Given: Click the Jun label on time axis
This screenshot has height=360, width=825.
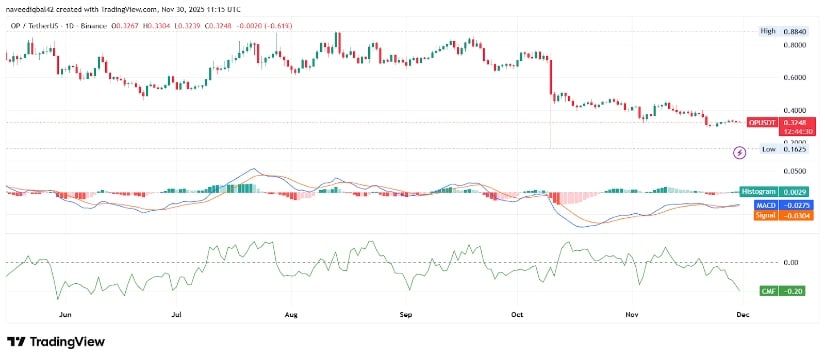Looking at the screenshot, I should pyautogui.click(x=65, y=315).
